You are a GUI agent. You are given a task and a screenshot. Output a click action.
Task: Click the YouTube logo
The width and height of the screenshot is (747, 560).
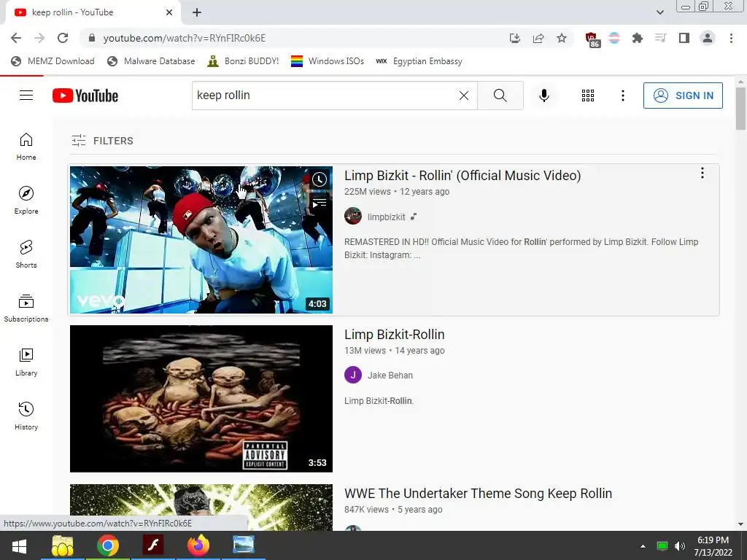pyautogui.click(x=85, y=96)
